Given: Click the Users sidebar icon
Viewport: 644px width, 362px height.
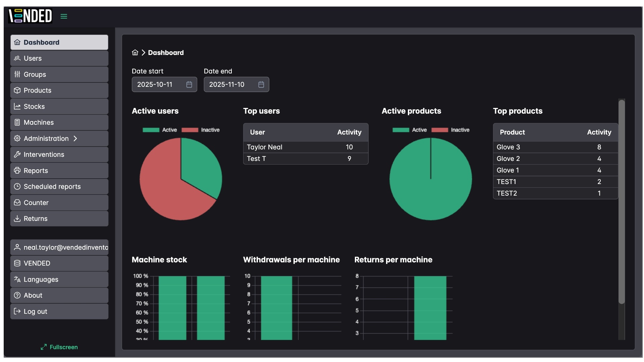Looking at the screenshot, I should pyautogui.click(x=17, y=58).
